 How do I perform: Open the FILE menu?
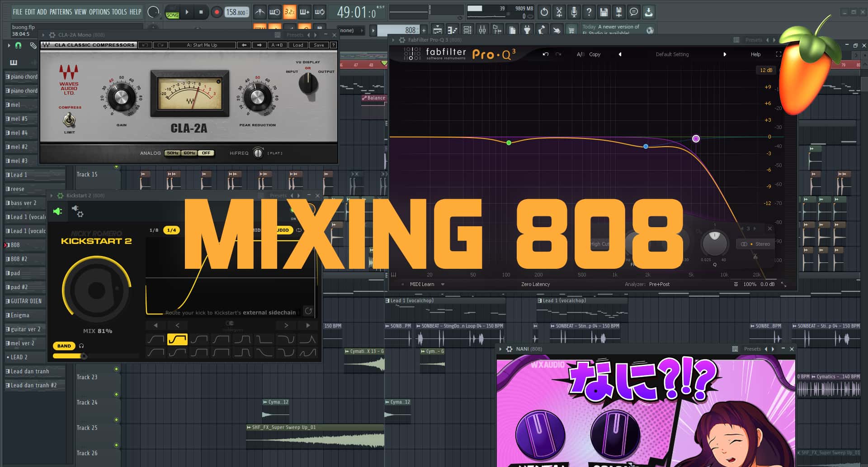tap(18, 12)
